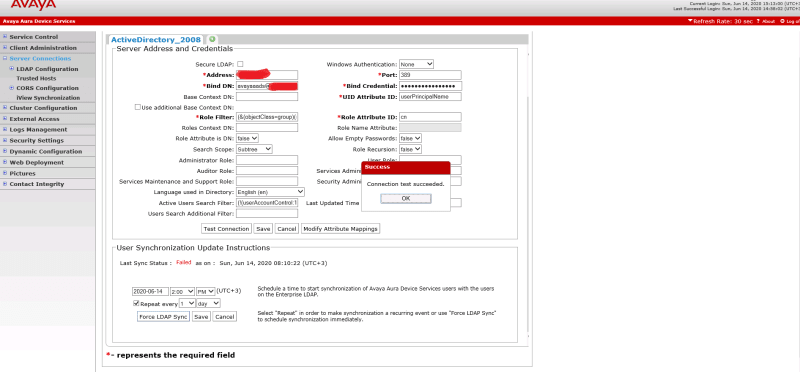Open sync time hour dropdown
The height and width of the screenshot is (372, 800).
point(183,291)
